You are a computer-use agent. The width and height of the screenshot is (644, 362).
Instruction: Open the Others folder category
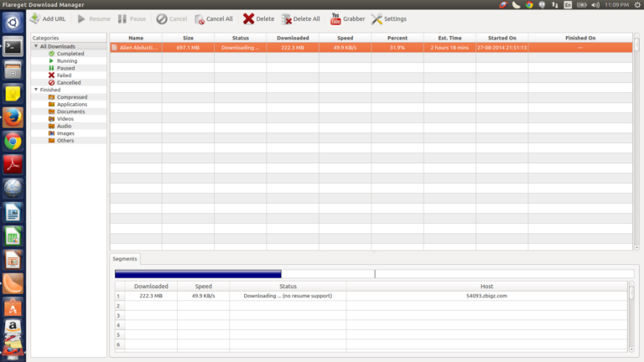point(65,141)
